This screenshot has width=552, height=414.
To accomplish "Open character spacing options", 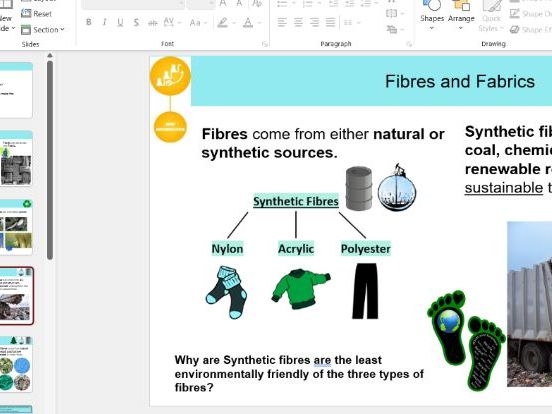I will click(172, 23).
